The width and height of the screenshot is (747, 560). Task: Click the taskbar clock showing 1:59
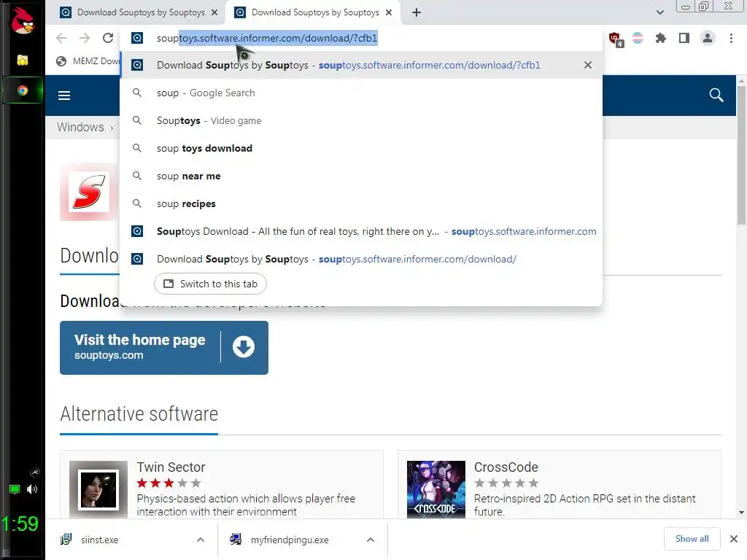pos(20,524)
